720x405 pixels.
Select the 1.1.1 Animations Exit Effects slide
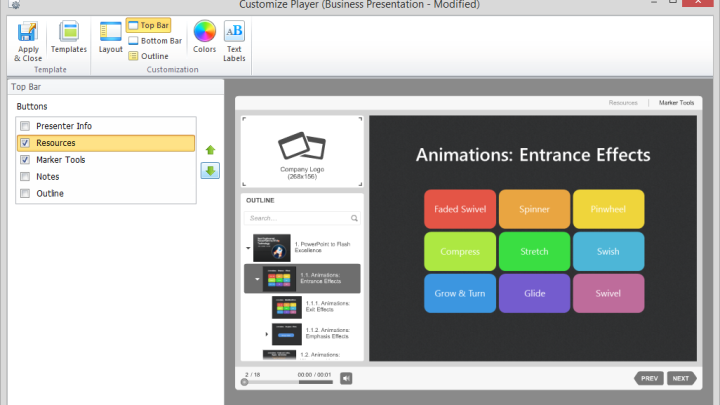(x=310, y=307)
